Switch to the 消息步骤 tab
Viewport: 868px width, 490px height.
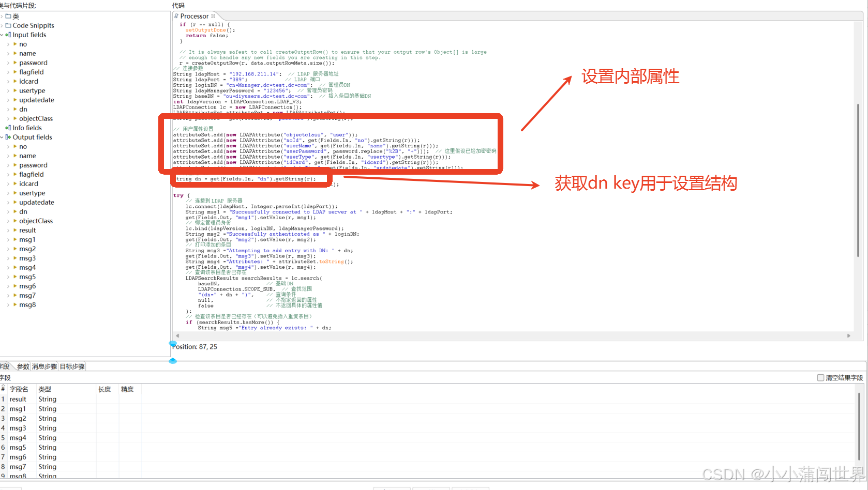(44, 366)
